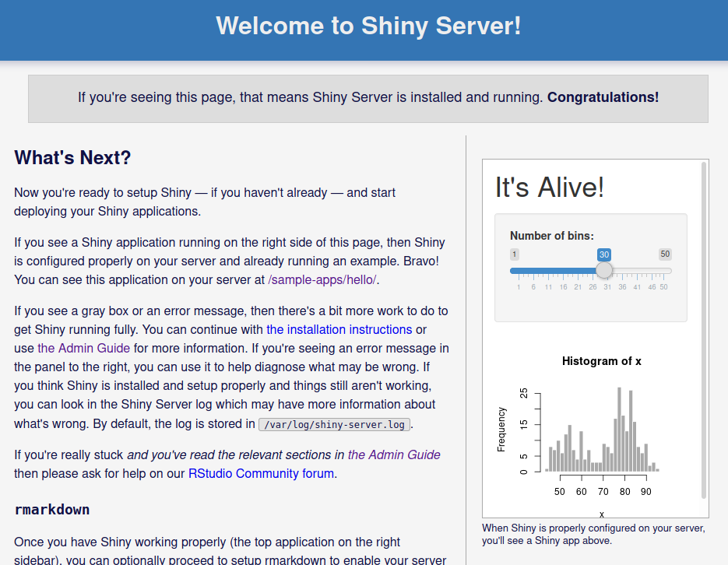
Task: Open the /sample-apps/hello/ link
Action: (322, 279)
